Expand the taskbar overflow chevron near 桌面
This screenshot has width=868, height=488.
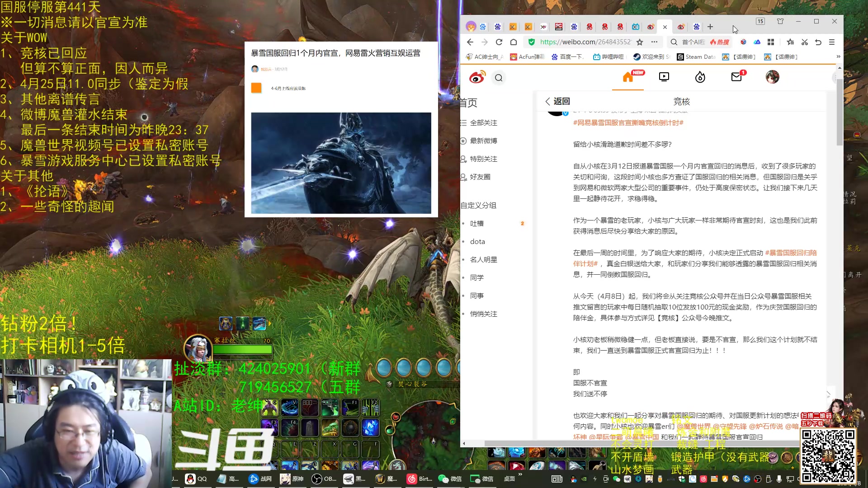(x=520, y=474)
